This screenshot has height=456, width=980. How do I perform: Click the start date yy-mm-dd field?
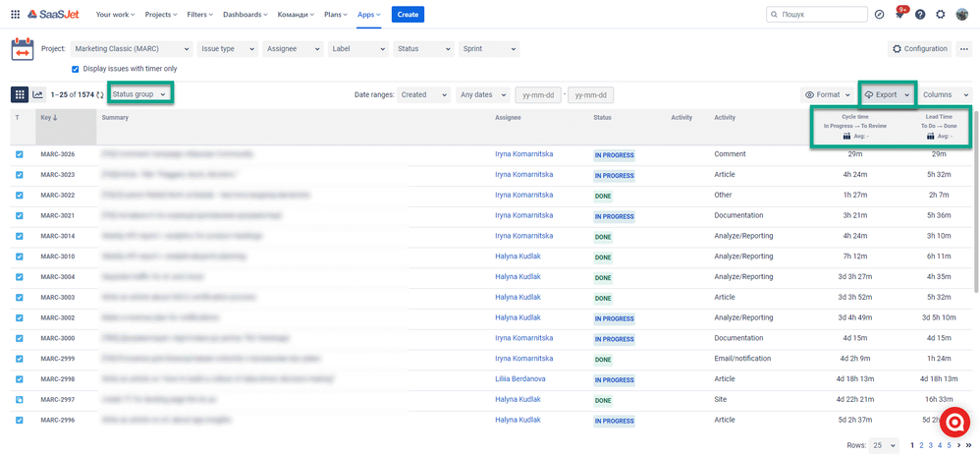click(538, 95)
